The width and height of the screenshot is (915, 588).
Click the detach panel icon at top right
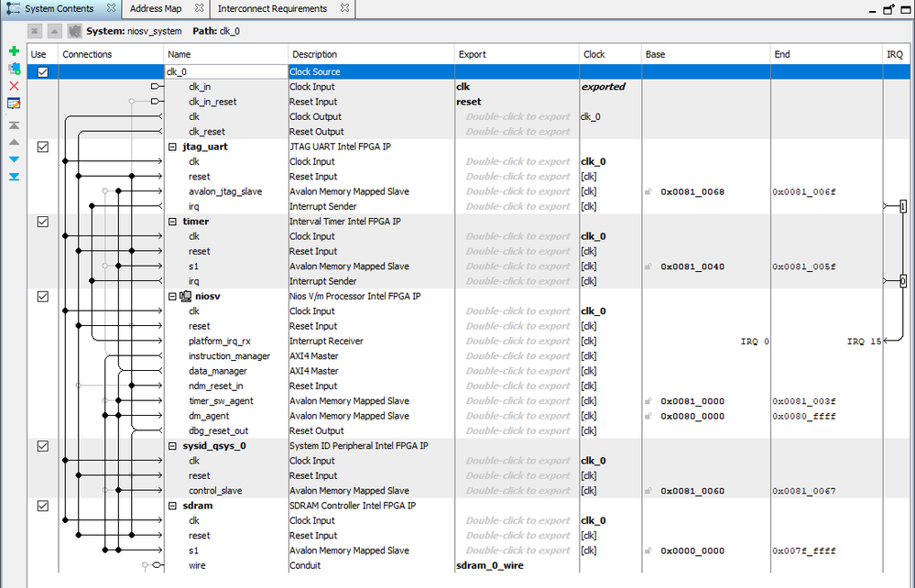tap(888, 9)
